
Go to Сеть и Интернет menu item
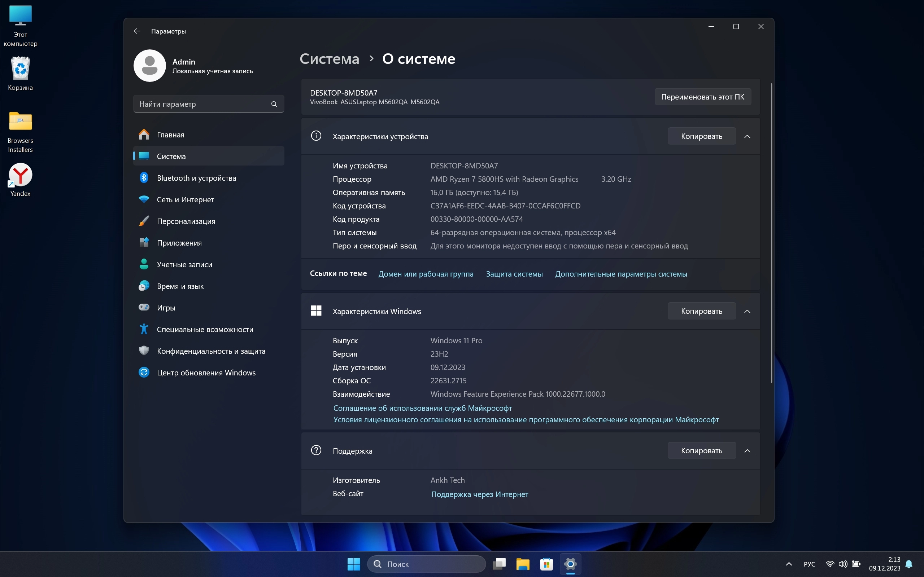(185, 199)
